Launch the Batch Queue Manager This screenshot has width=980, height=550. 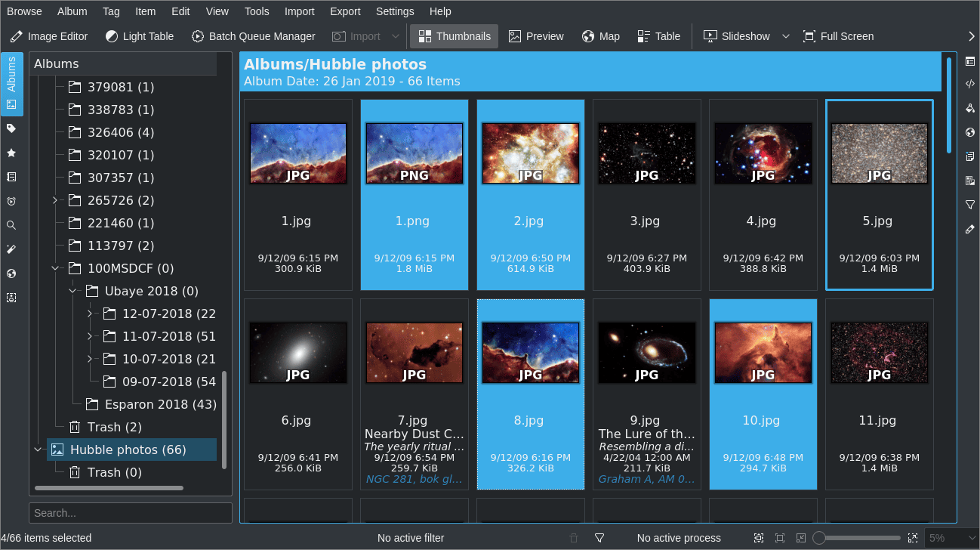click(254, 36)
